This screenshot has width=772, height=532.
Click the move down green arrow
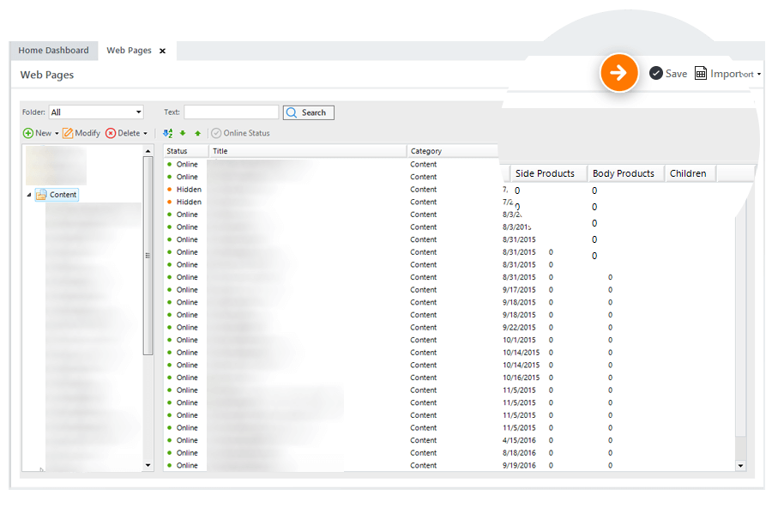(183, 133)
